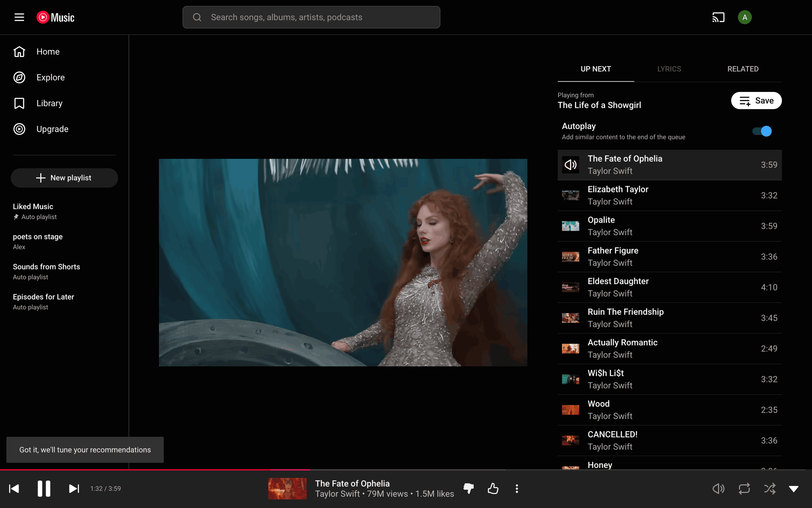Click the now-playing speaker icon in queue
Viewport: 812px width, 508px height.
(x=571, y=165)
